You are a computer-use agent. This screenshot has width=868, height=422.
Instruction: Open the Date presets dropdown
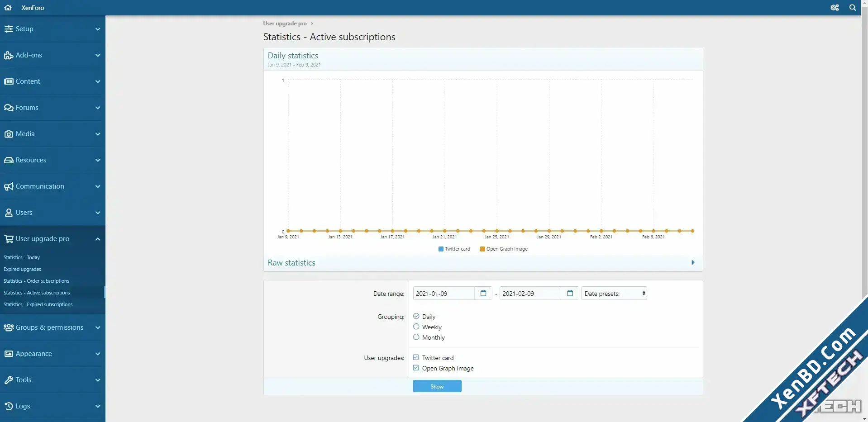tap(614, 293)
